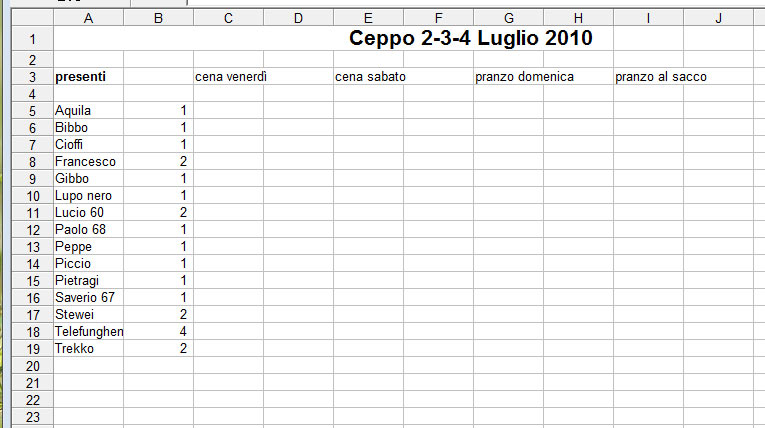The image size is (765, 428).
Task: Click the column E header
Action: [368, 18]
